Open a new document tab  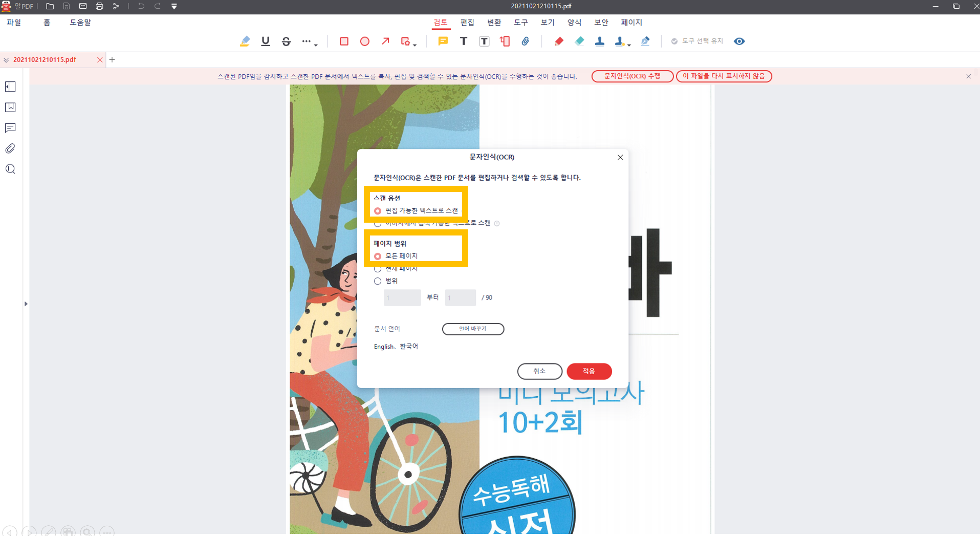click(x=112, y=60)
